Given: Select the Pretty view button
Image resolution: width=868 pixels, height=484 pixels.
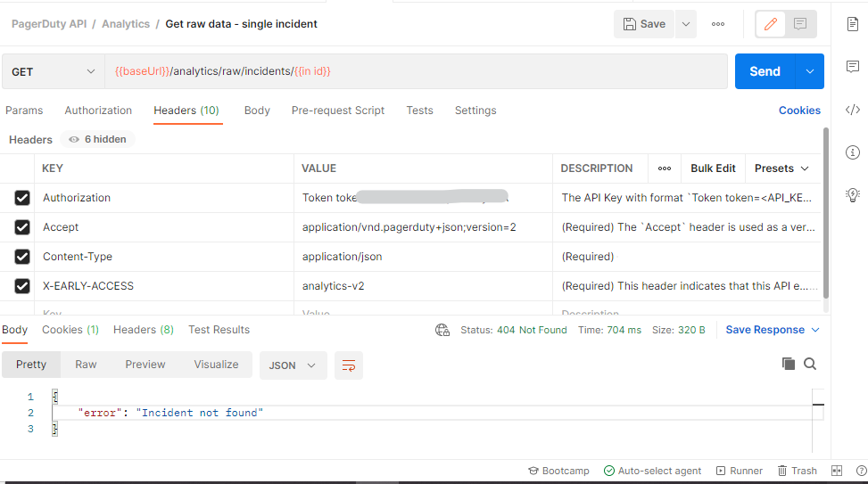Looking at the screenshot, I should [x=31, y=365].
